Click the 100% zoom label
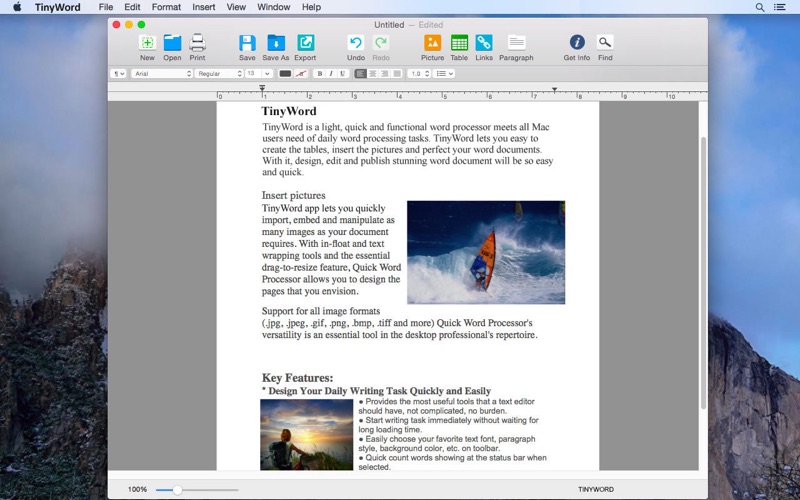The height and width of the screenshot is (500, 800). coord(137,489)
